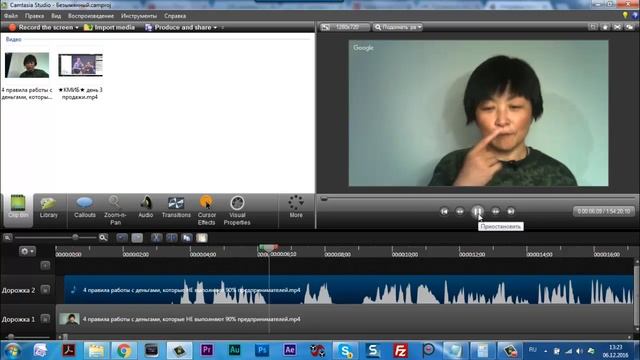Open Adobe After Effects from the taskbar
This screenshot has width=640, height=360.
tap(289, 350)
